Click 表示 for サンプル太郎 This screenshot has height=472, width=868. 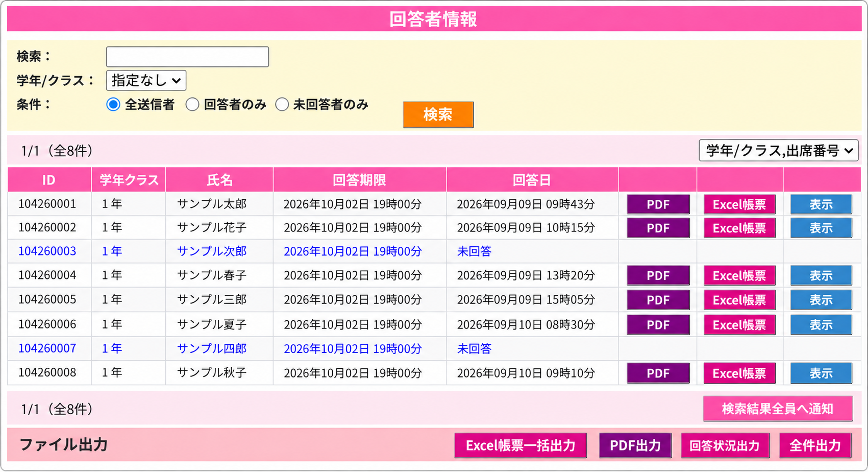(x=821, y=204)
